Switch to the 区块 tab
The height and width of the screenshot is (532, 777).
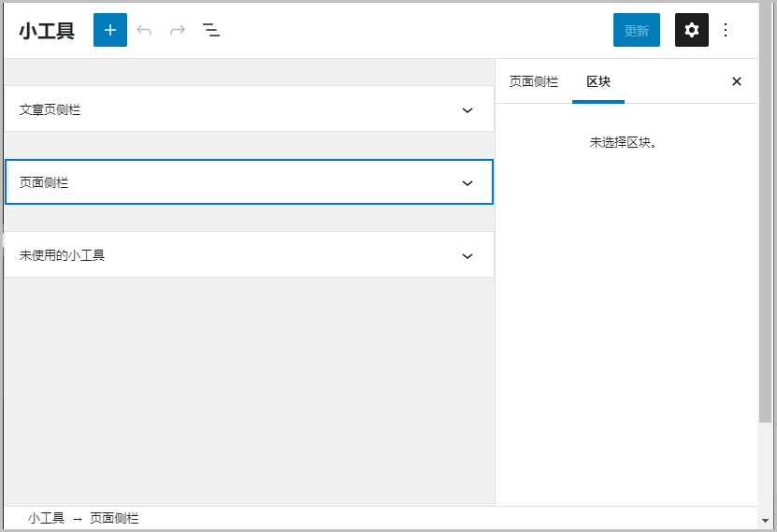(x=598, y=81)
